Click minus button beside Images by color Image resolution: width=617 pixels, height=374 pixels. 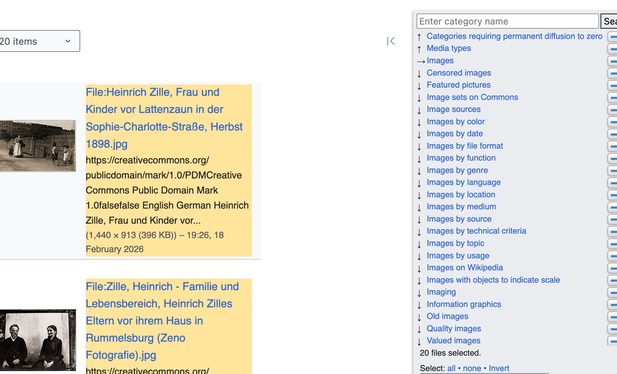612,122
